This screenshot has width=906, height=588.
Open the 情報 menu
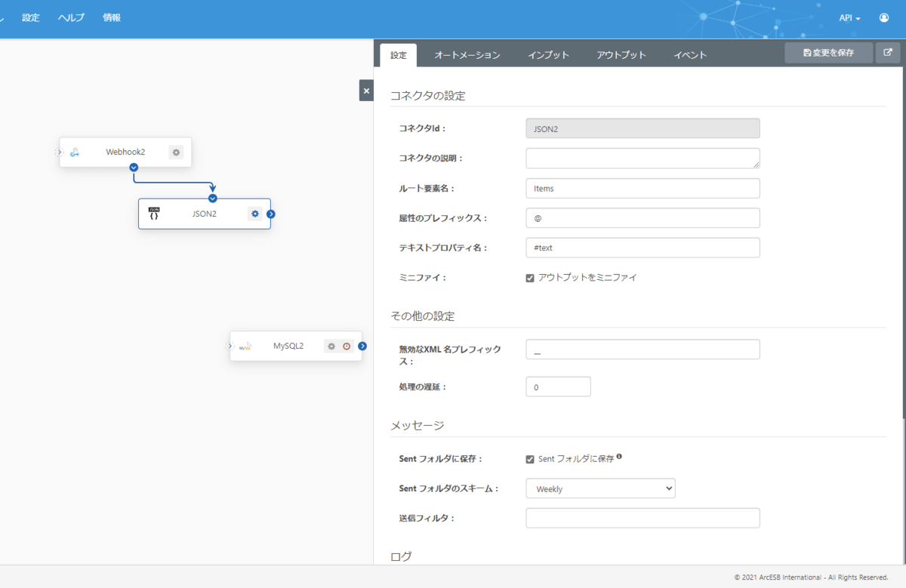tap(112, 17)
